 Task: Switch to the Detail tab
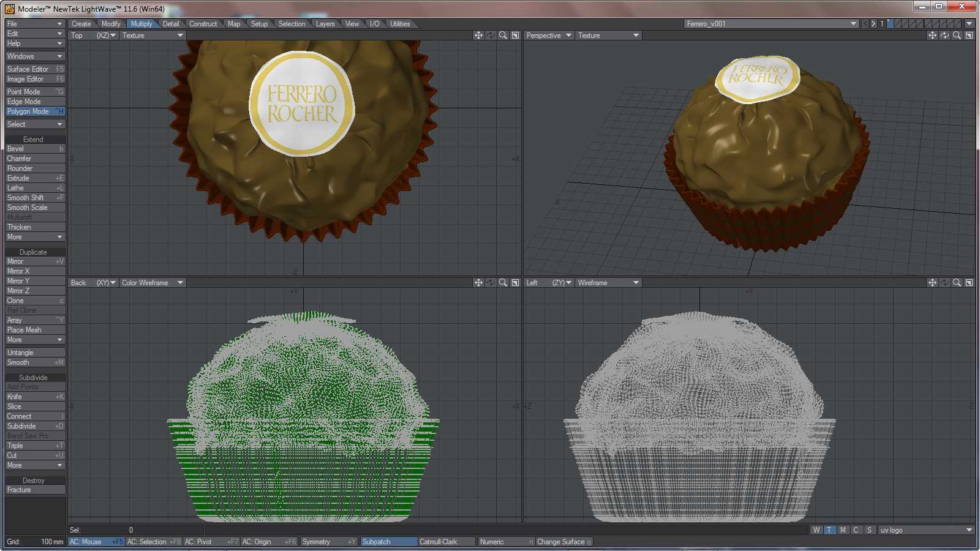(x=171, y=24)
